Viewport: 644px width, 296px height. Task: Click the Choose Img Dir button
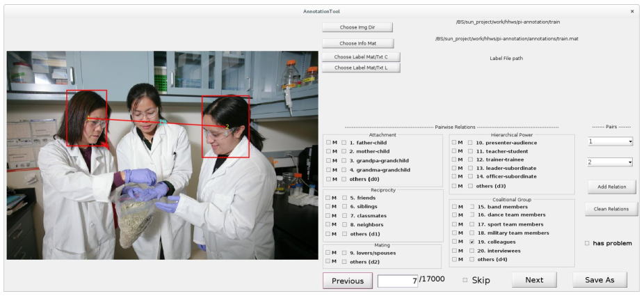point(357,27)
